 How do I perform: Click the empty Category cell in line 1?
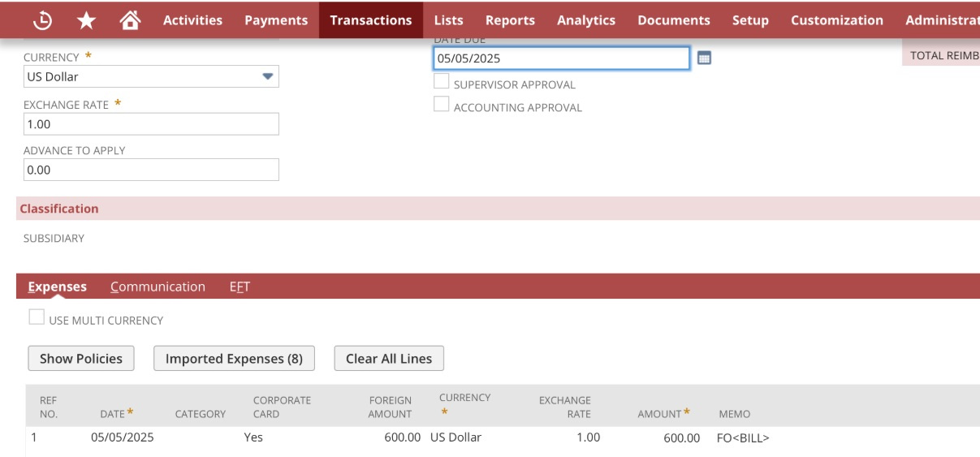[x=201, y=438]
